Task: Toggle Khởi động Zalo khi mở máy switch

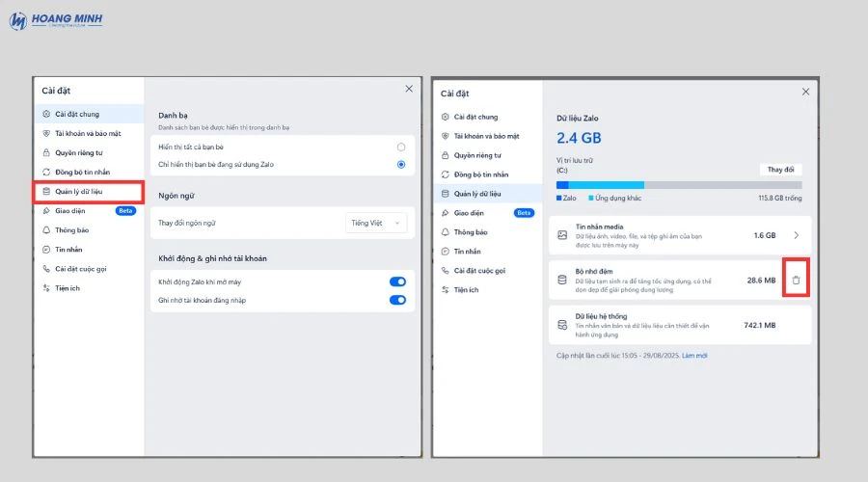Action: (x=397, y=281)
